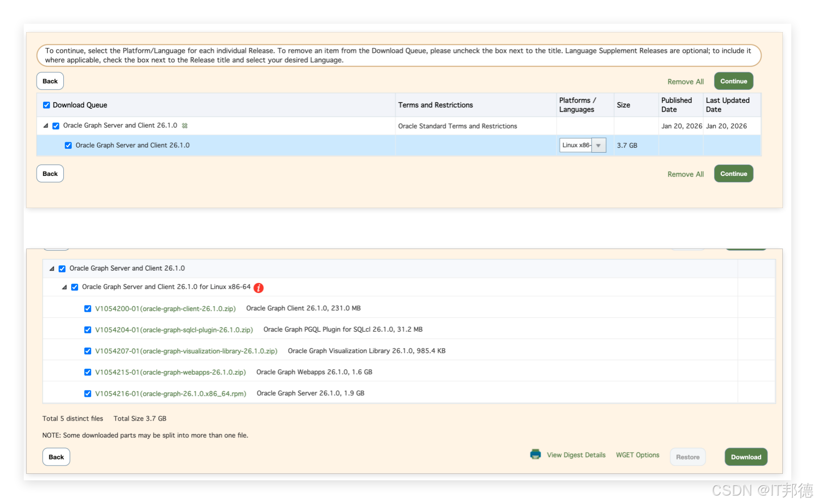
Task: Open the V1054204-01 sqlcl-plugin zip link
Action: click(x=174, y=330)
